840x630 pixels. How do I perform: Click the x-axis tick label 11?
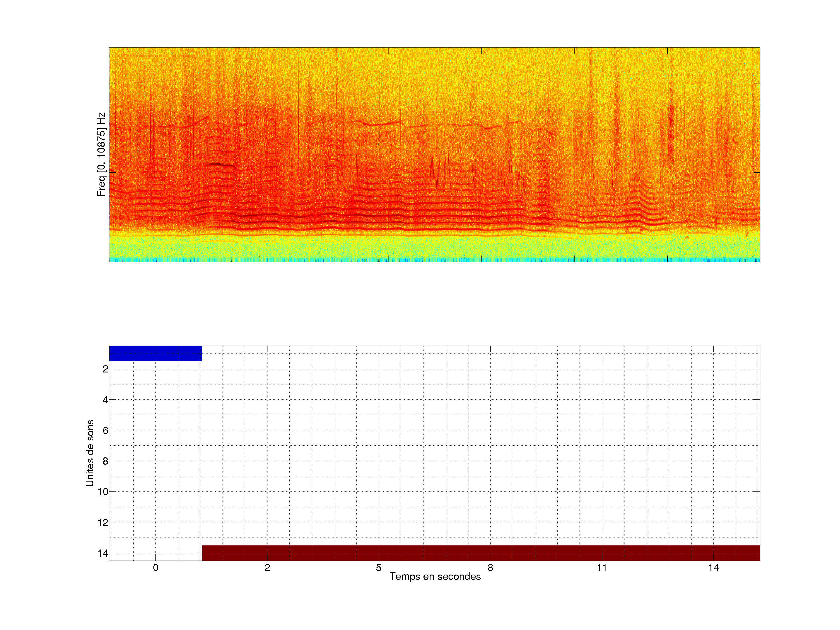(601, 568)
